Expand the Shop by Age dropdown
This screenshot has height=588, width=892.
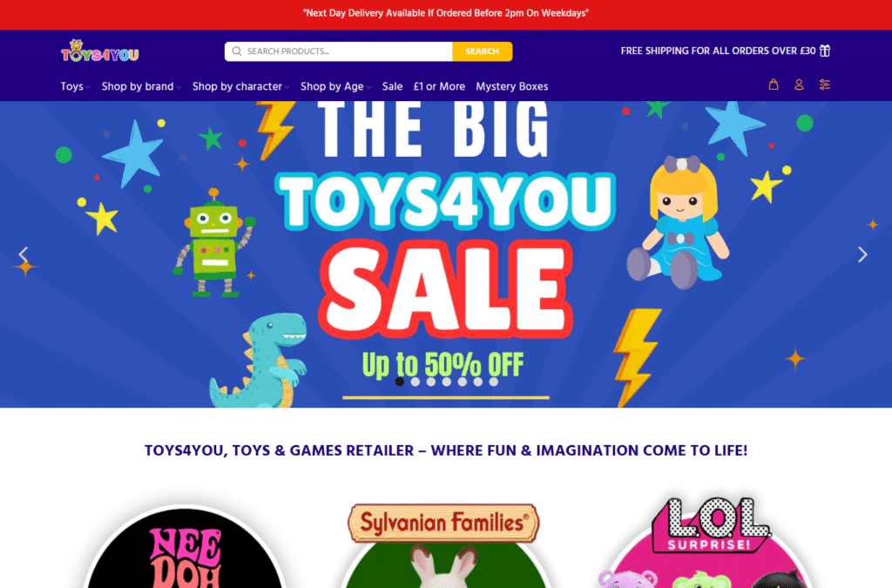tap(335, 86)
